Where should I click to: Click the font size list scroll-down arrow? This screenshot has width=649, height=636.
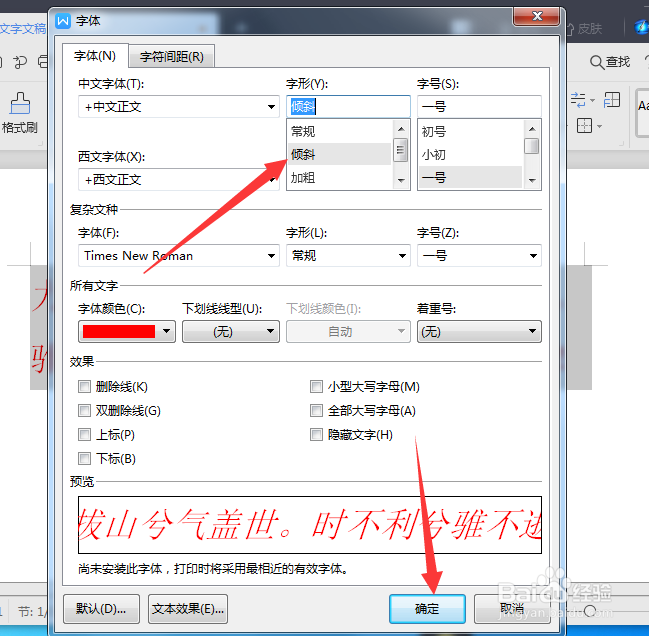(x=532, y=180)
